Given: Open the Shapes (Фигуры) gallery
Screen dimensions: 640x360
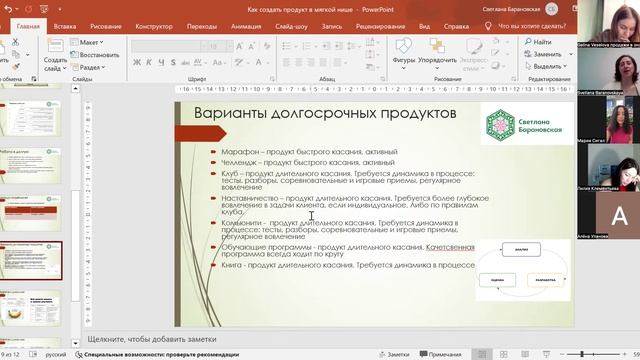Looking at the screenshot, I should [x=403, y=54].
